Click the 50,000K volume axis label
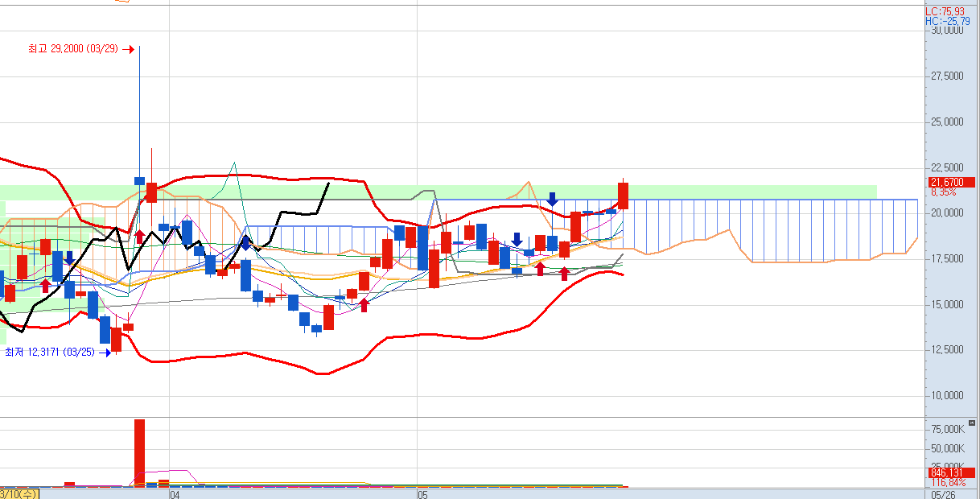980x499 pixels. coord(948,448)
